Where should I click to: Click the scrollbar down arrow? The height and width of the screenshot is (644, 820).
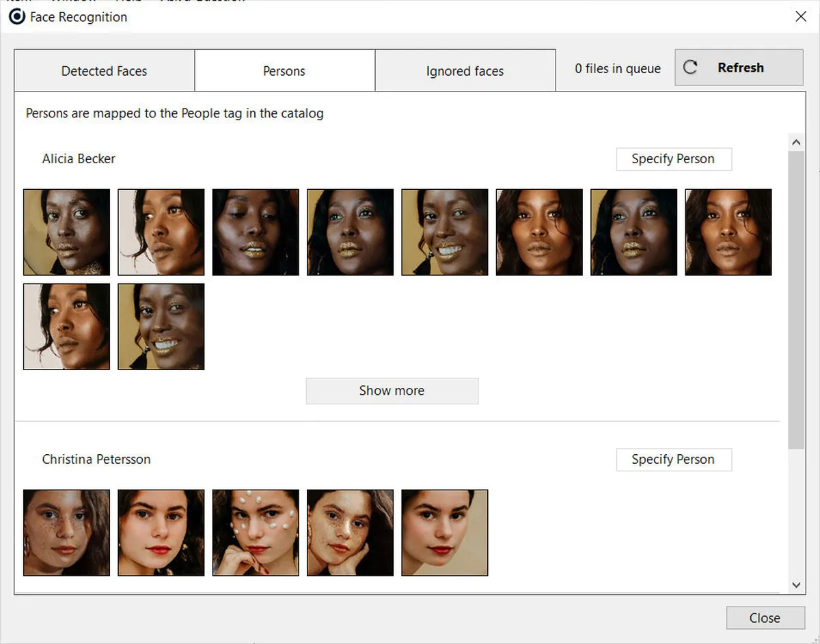click(x=795, y=585)
